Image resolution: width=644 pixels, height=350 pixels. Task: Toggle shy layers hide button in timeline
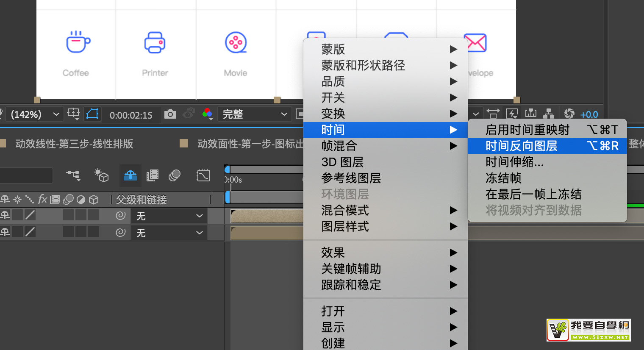coord(130,175)
